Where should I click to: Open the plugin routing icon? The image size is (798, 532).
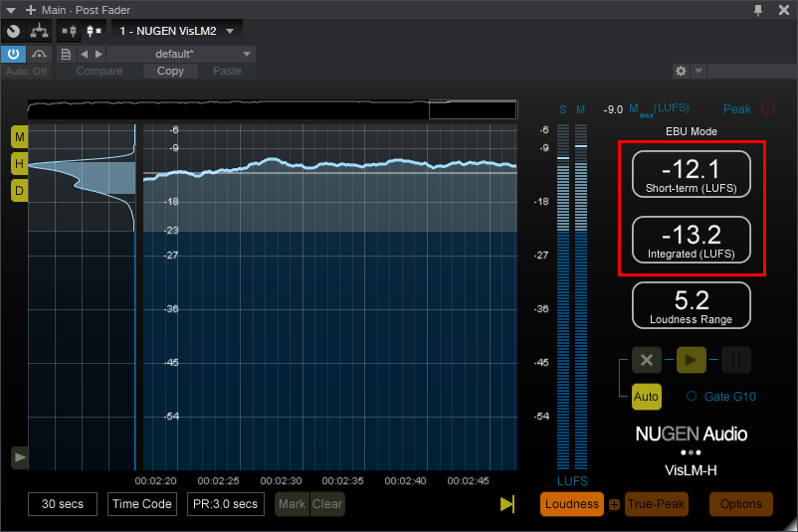point(39,31)
